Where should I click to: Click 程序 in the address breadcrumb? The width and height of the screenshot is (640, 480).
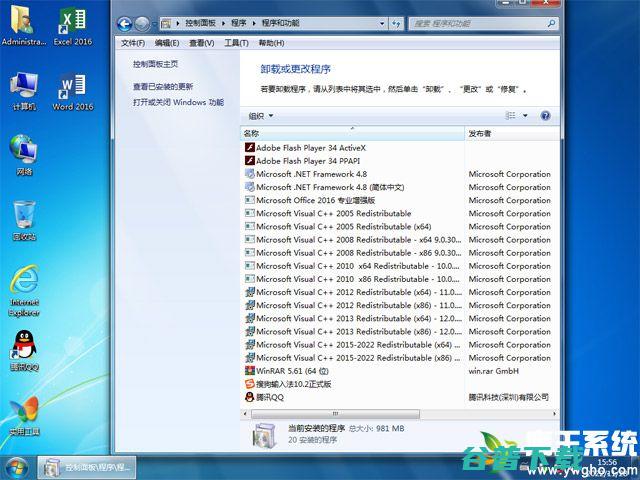(x=239, y=23)
